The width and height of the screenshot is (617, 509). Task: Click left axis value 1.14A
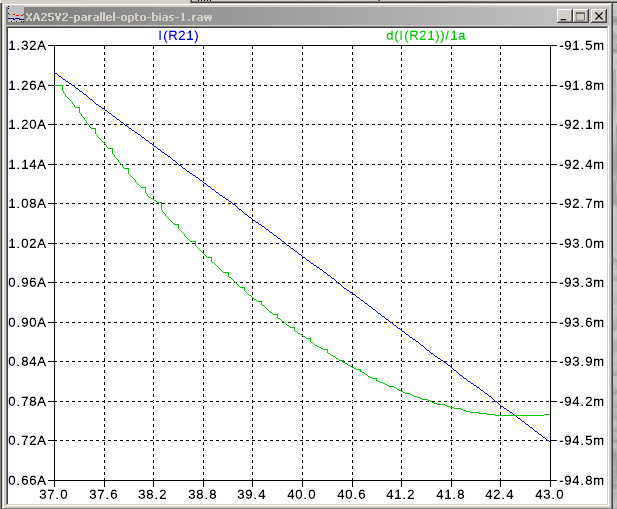[x=27, y=164]
